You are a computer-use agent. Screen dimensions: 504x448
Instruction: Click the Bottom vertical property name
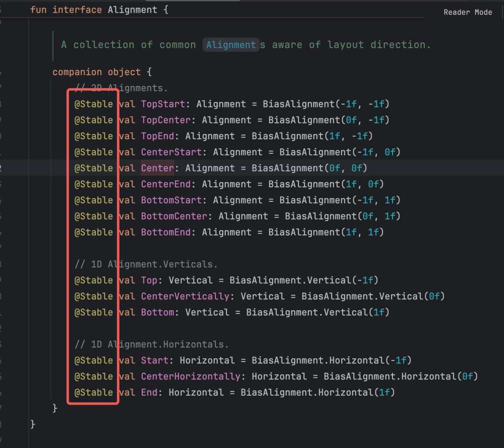click(x=158, y=313)
